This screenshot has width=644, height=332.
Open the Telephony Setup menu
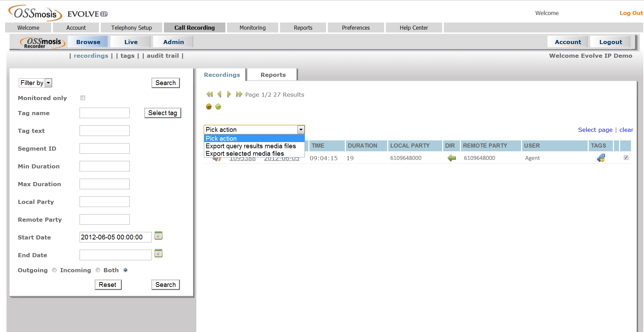coord(131,28)
